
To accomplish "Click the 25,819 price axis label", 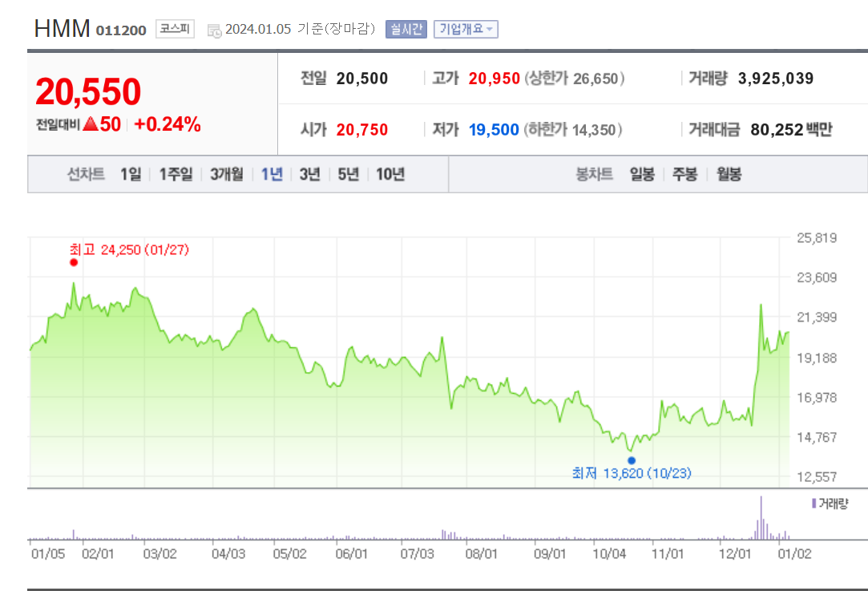I will tap(817, 238).
